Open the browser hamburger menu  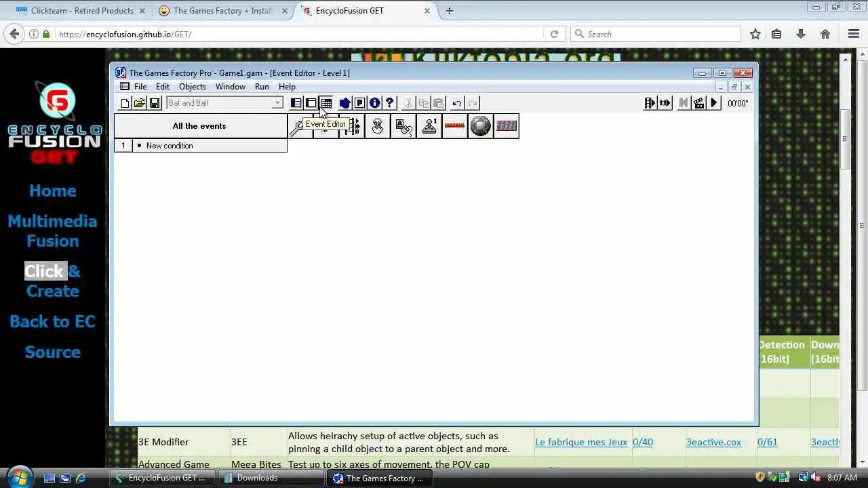tap(854, 34)
